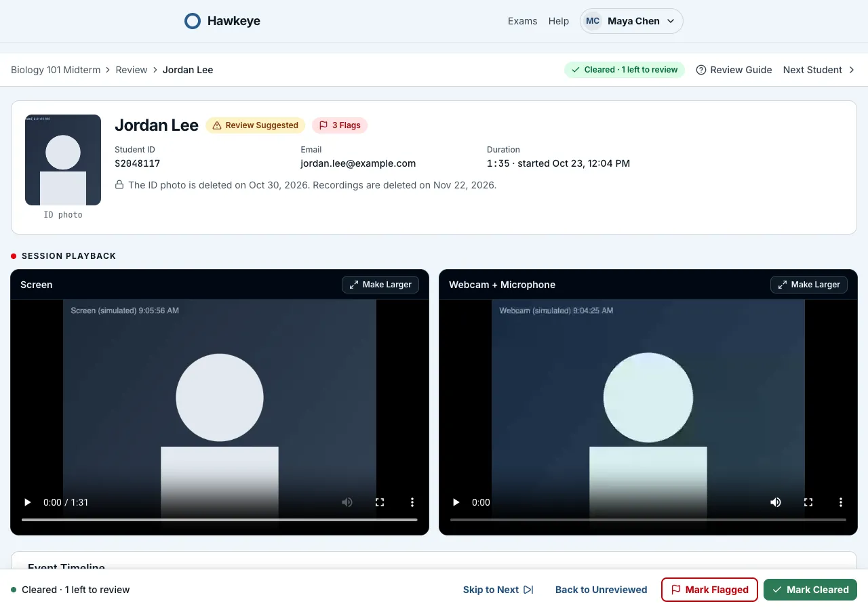Seek on the Screen video progress bar
This screenshot has width=868, height=610.
(x=220, y=520)
